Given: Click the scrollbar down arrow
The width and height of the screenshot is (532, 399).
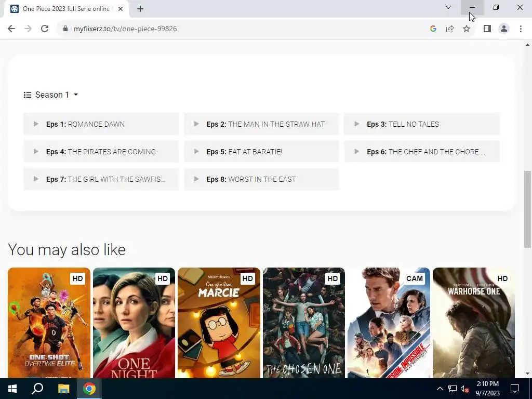Looking at the screenshot, I should (x=527, y=374).
